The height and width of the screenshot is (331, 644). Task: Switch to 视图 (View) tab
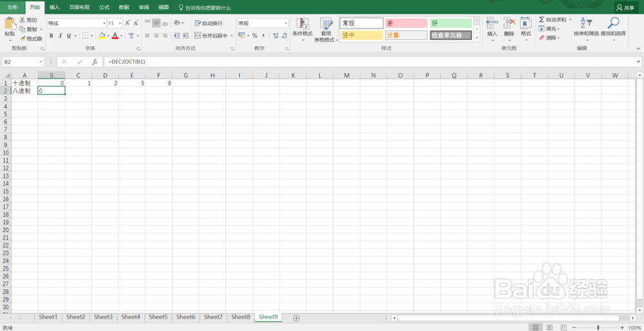pyautogui.click(x=164, y=7)
